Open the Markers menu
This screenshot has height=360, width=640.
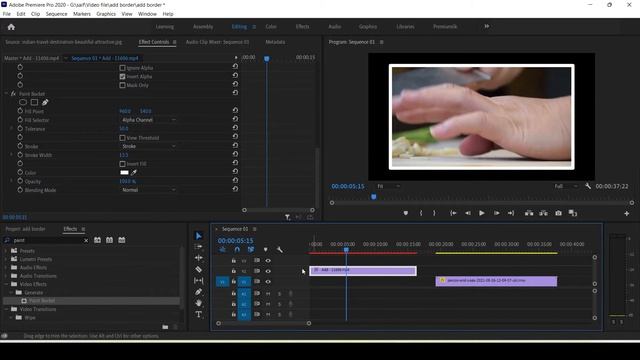tap(82, 14)
